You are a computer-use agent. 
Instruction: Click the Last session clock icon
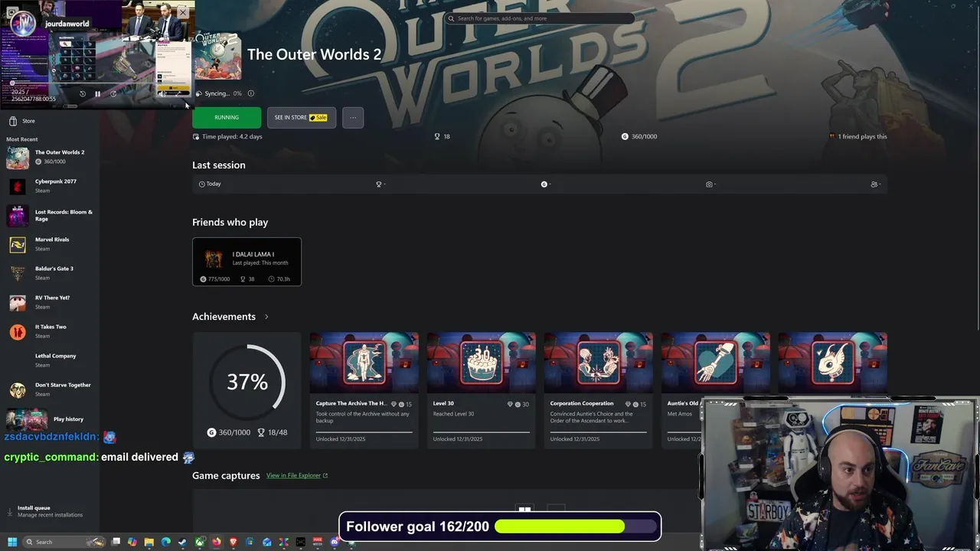click(202, 184)
